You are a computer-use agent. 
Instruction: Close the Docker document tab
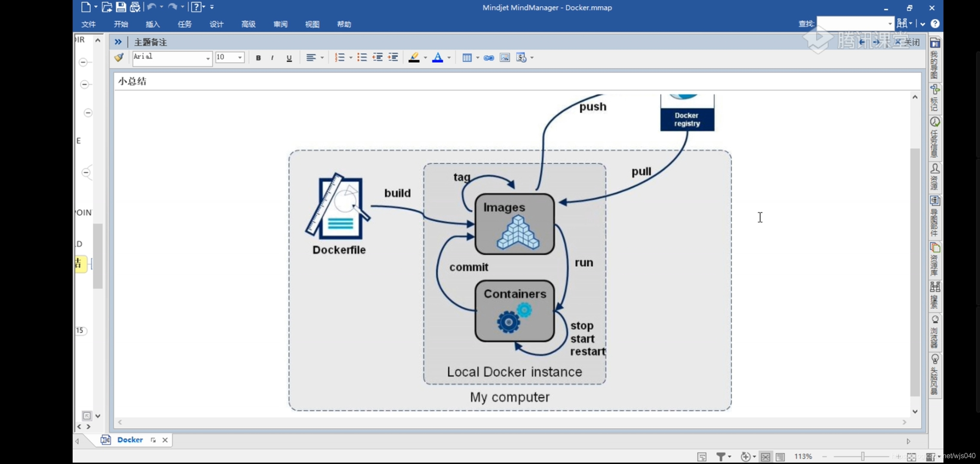[x=165, y=440]
